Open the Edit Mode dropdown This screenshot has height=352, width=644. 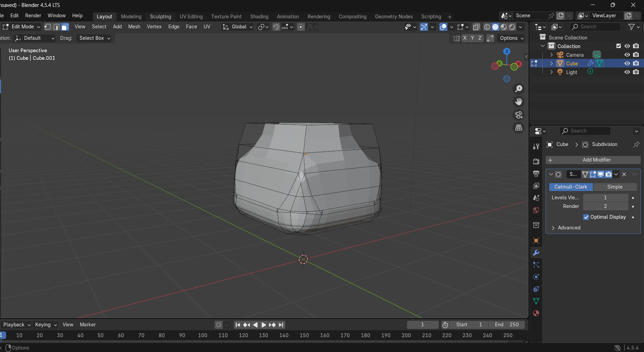(x=21, y=27)
